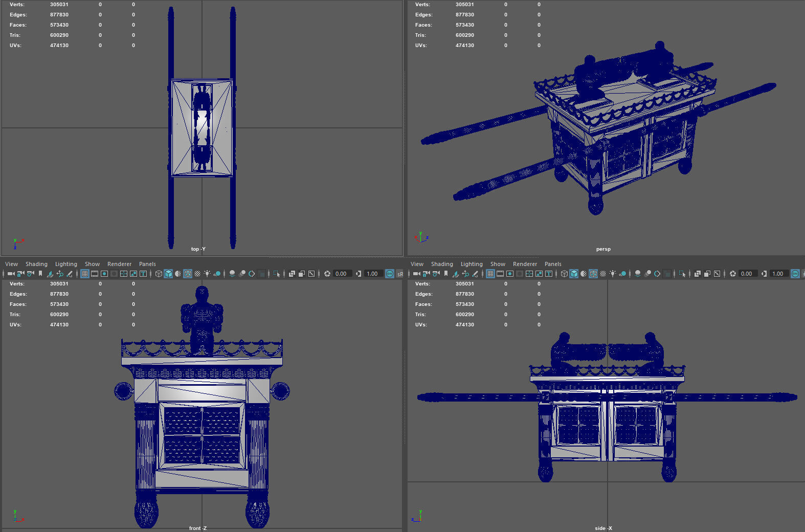Toggle Grid display in front panel toolbar

(x=85, y=274)
